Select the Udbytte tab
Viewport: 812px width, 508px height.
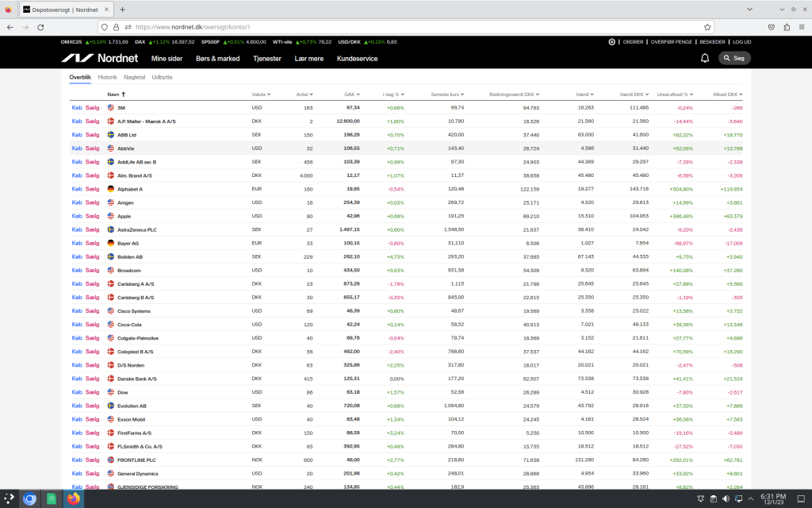click(162, 77)
